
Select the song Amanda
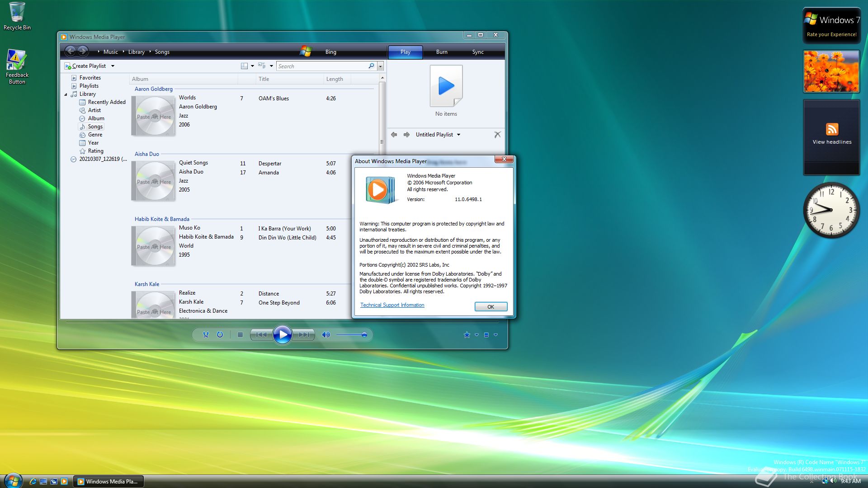pyautogui.click(x=269, y=173)
